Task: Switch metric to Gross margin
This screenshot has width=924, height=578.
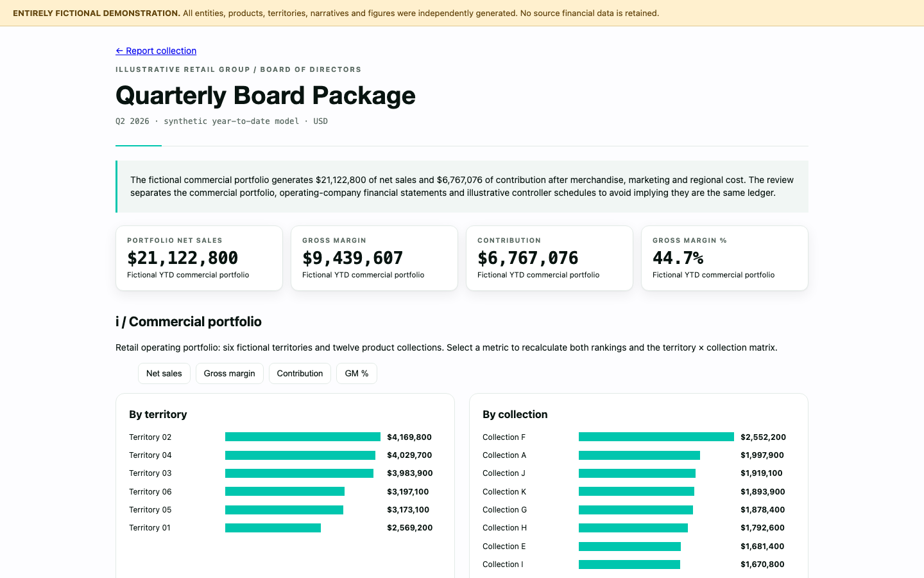Action: [x=230, y=373]
